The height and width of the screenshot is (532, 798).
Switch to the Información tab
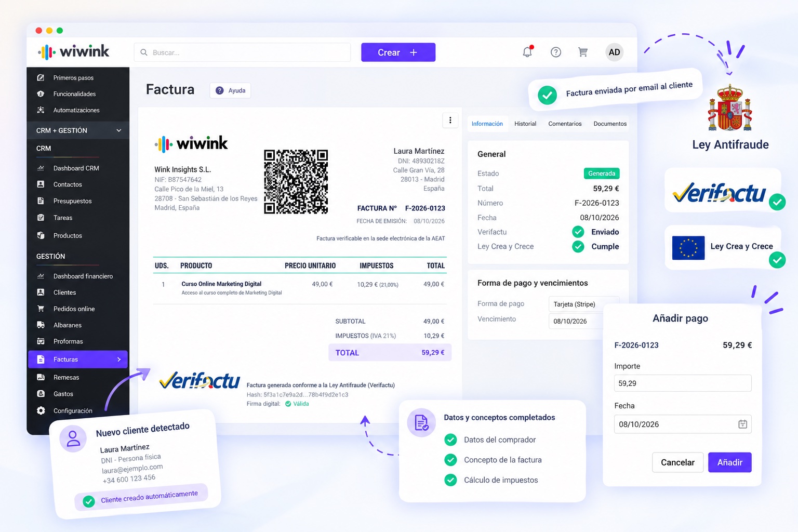[487, 124]
